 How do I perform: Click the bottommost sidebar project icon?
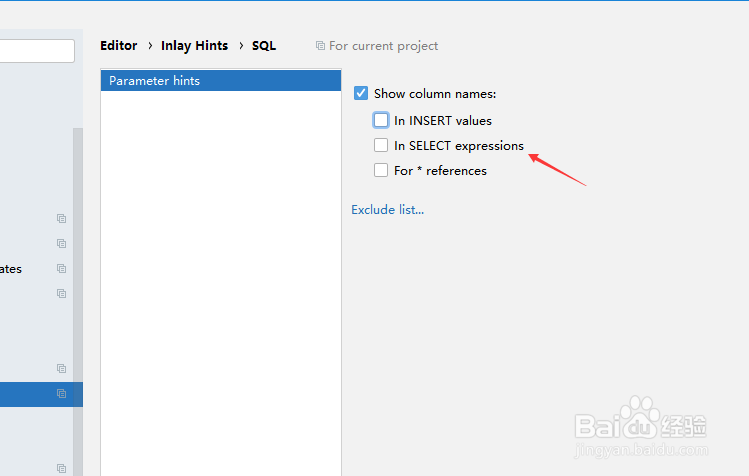point(61,468)
